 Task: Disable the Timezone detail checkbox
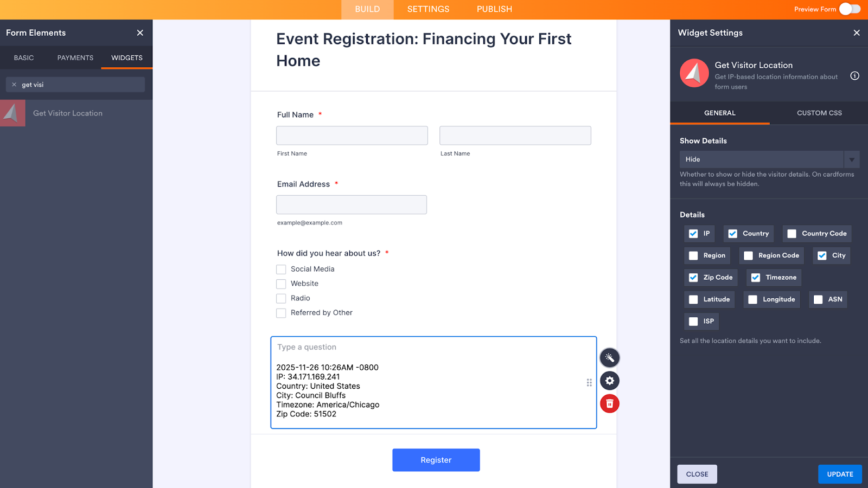coord(755,277)
